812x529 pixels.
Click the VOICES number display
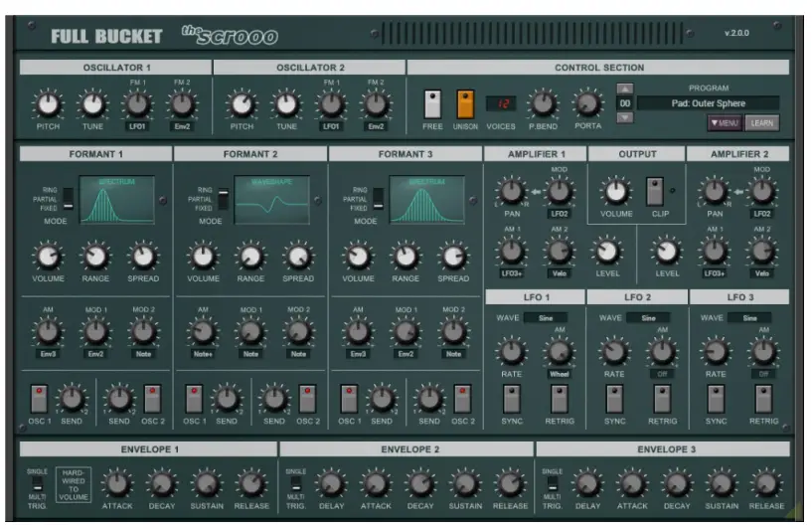pos(501,103)
